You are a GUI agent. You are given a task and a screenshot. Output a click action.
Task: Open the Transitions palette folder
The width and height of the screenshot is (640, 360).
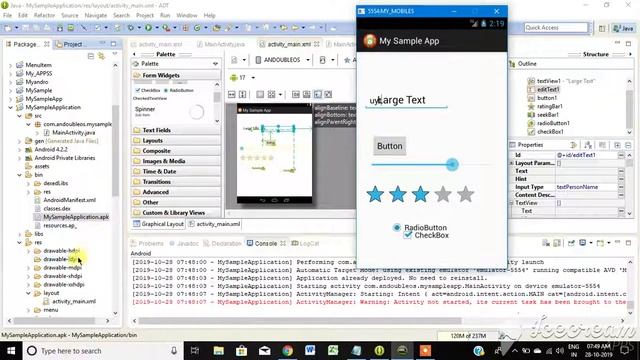coord(176,182)
